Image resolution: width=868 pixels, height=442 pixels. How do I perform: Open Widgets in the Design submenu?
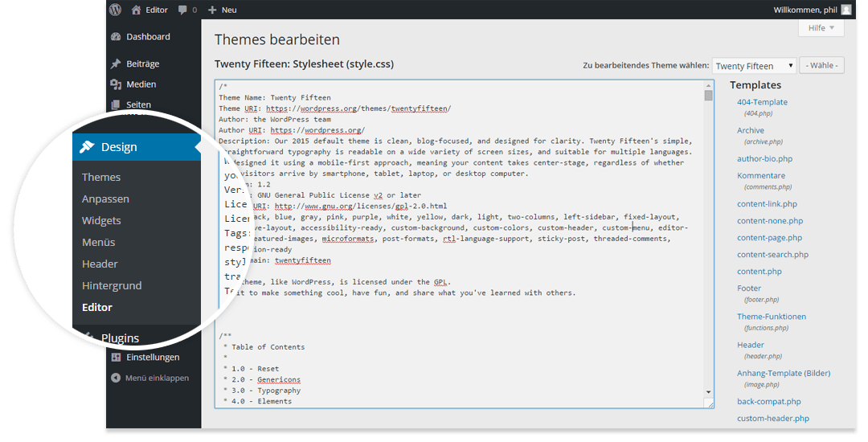tap(101, 220)
